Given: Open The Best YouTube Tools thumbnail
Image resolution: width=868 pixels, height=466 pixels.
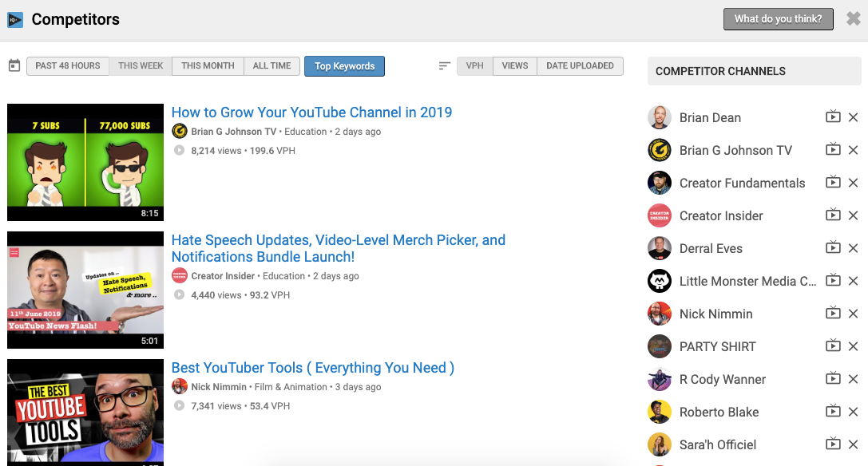Looking at the screenshot, I should tap(85, 413).
